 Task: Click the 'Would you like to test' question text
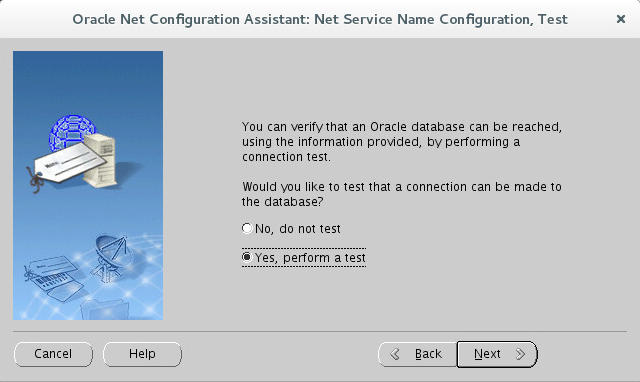pyautogui.click(x=402, y=194)
